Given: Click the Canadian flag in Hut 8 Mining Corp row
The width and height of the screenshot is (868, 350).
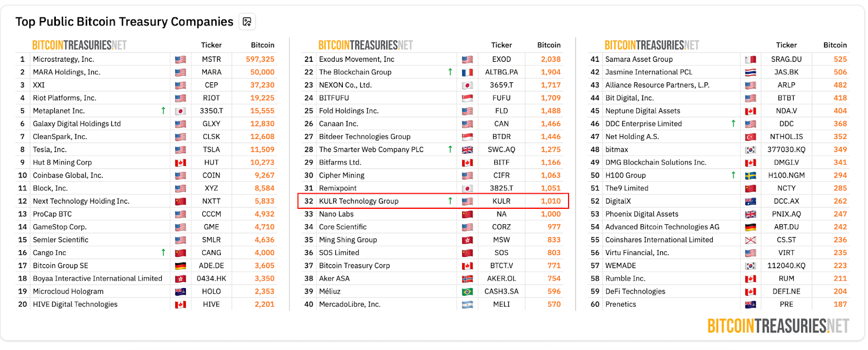Looking at the screenshot, I should coord(181,163).
